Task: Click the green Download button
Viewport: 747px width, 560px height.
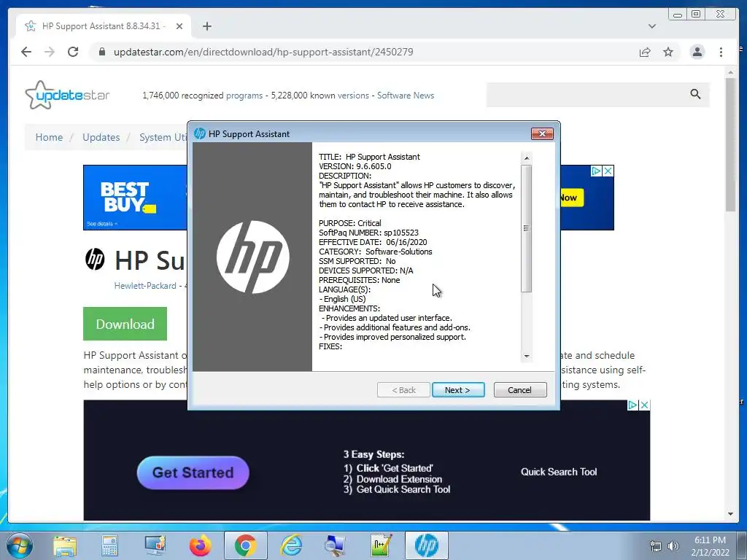Action: point(125,324)
